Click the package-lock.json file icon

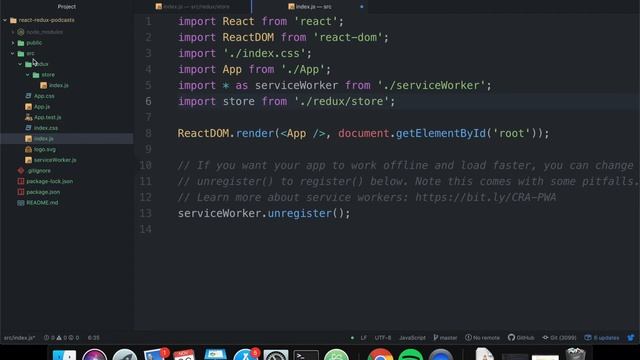point(21,181)
